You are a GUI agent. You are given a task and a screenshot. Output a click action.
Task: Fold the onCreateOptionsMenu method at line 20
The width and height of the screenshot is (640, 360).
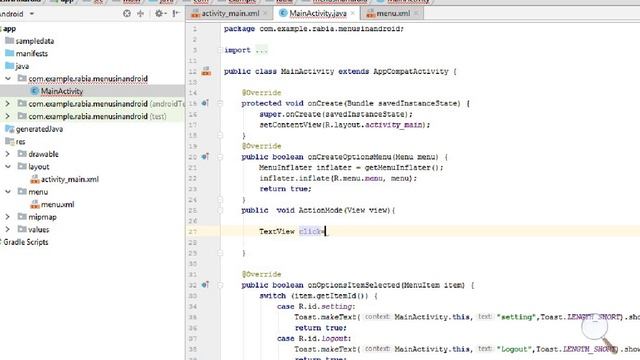coord(220,157)
